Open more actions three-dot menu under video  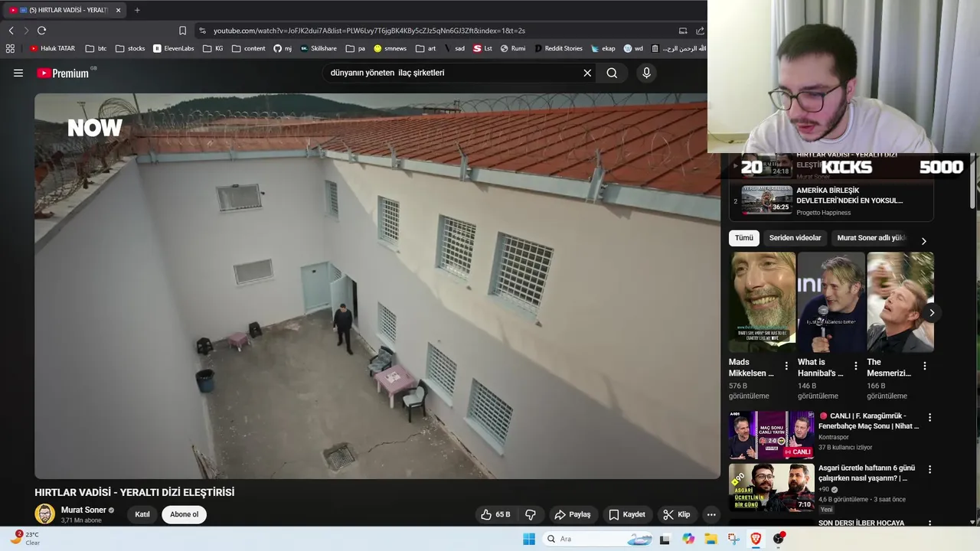(x=711, y=514)
